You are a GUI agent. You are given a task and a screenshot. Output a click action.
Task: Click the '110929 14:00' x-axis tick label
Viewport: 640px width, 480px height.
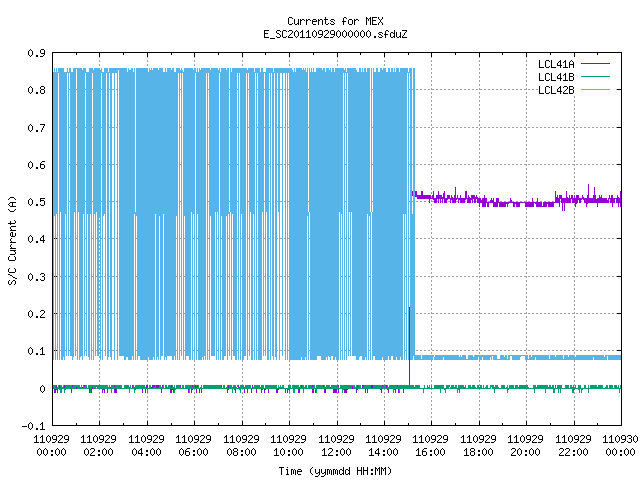[x=383, y=446]
